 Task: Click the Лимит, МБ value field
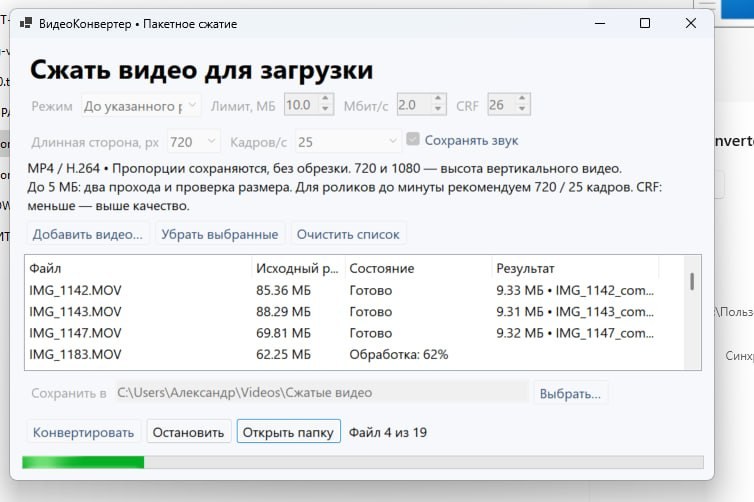tap(302, 105)
